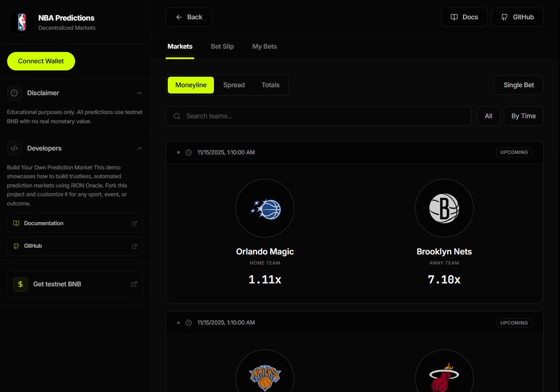Click the Disclaimer heading label
The image size is (560, 392).
[43, 93]
